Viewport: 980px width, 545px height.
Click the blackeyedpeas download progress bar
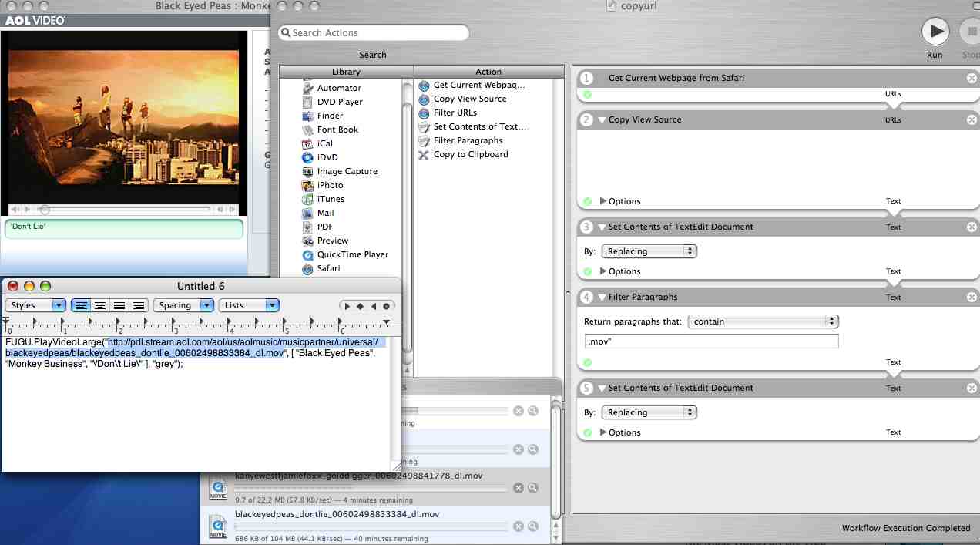(x=371, y=526)
